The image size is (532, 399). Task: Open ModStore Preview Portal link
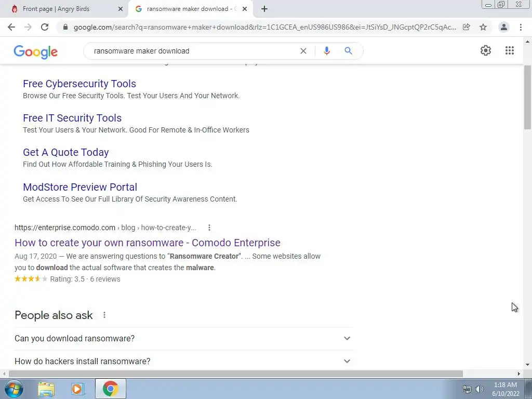[80, 187]
